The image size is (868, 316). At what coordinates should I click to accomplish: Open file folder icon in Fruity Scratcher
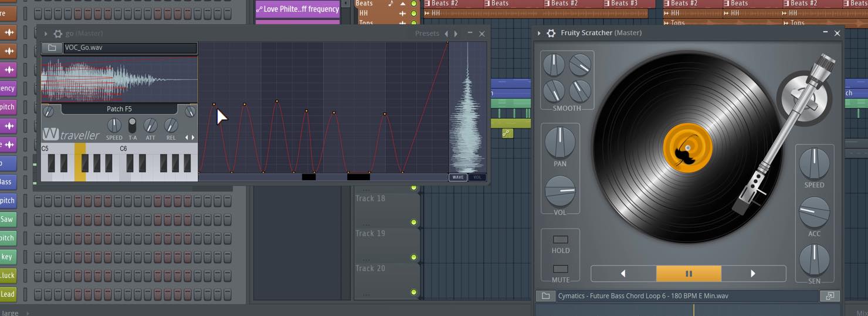(x=545, y=296)
